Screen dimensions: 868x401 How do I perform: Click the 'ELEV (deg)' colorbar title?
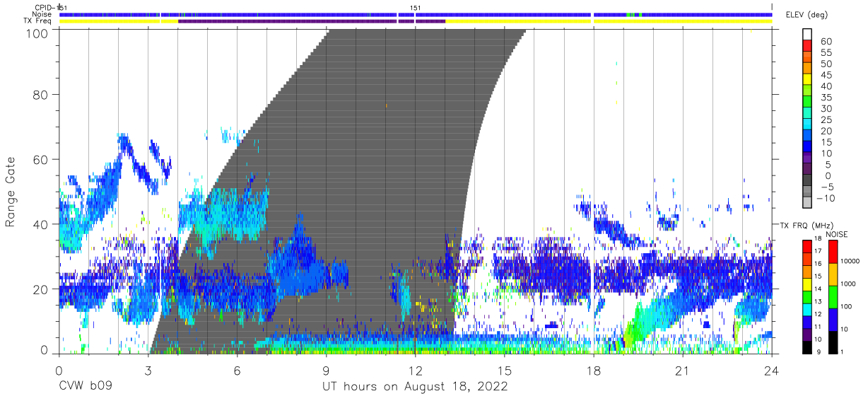click(x=806, y=15)
